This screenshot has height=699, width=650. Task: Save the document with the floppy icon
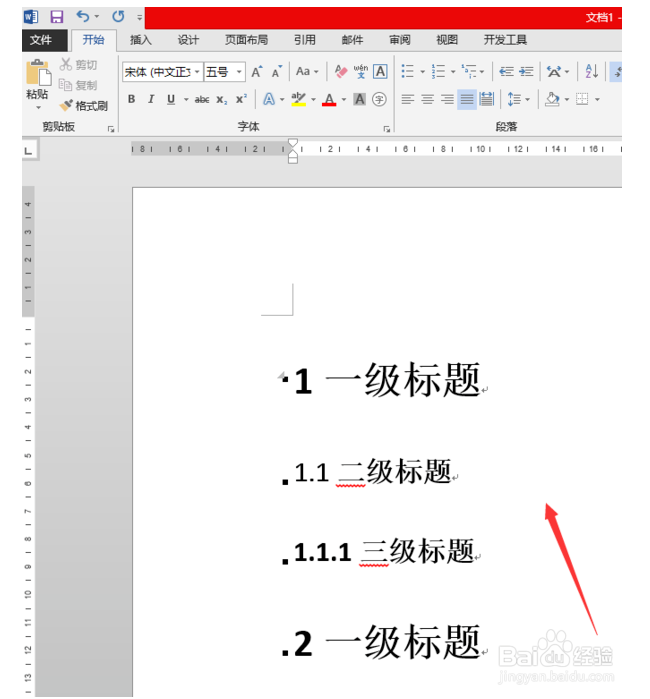point(57,17)
